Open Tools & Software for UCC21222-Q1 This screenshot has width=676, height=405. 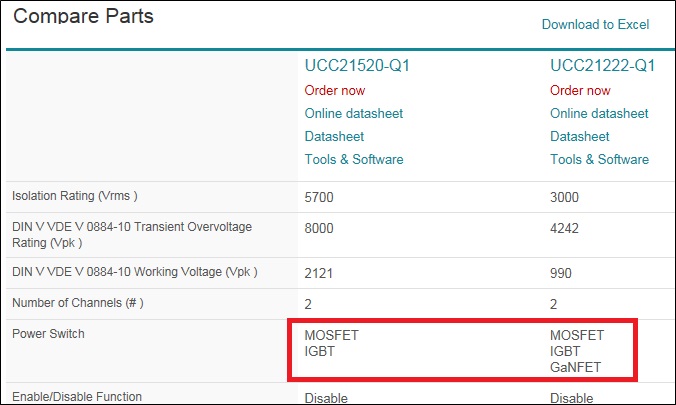click(599, 160)
